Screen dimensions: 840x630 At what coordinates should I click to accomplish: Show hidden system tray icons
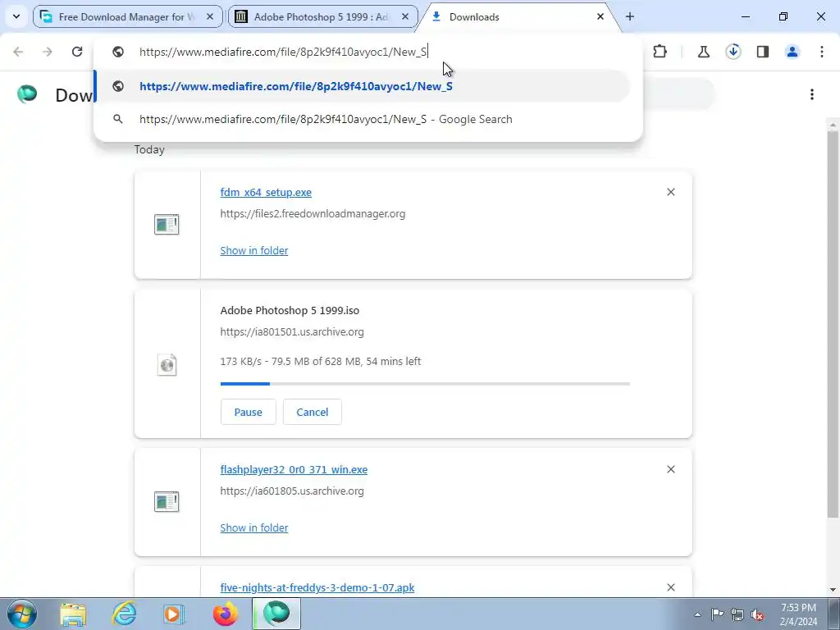(x=697, y=614)
